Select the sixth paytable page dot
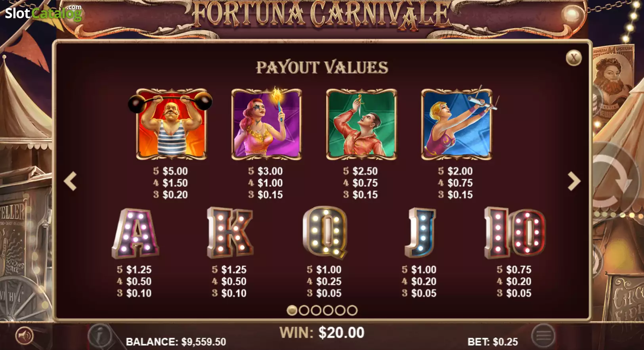 point(352,310)
